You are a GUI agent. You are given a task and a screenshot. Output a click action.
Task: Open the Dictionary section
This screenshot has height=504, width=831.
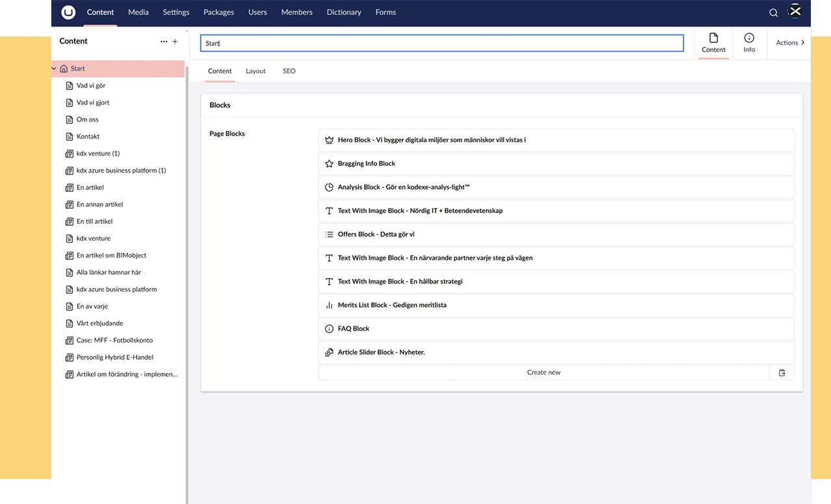point(344,12)
